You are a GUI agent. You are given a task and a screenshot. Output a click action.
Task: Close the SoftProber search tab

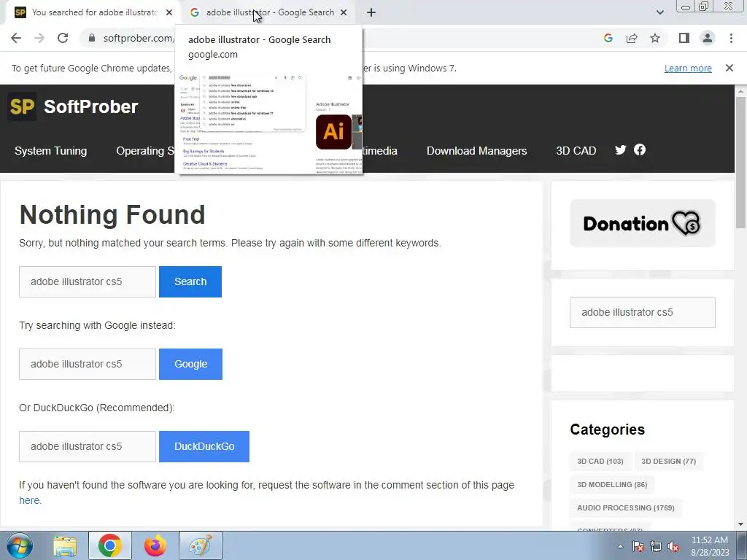[x=169, y=12]
